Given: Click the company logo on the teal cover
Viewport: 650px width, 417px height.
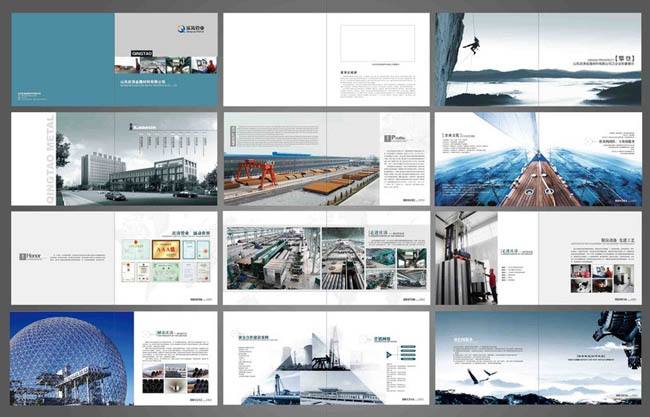Looking at the screenshot, I should click(188, 30).
